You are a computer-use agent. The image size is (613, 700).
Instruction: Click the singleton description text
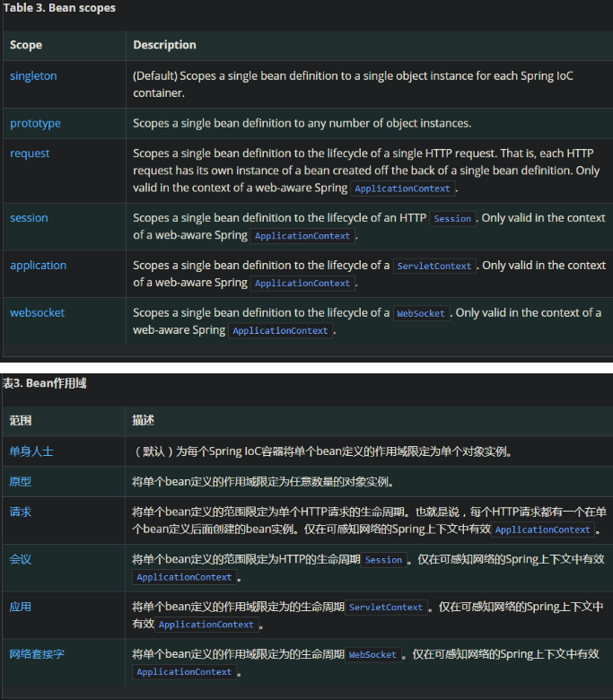[x=353, y=84]
